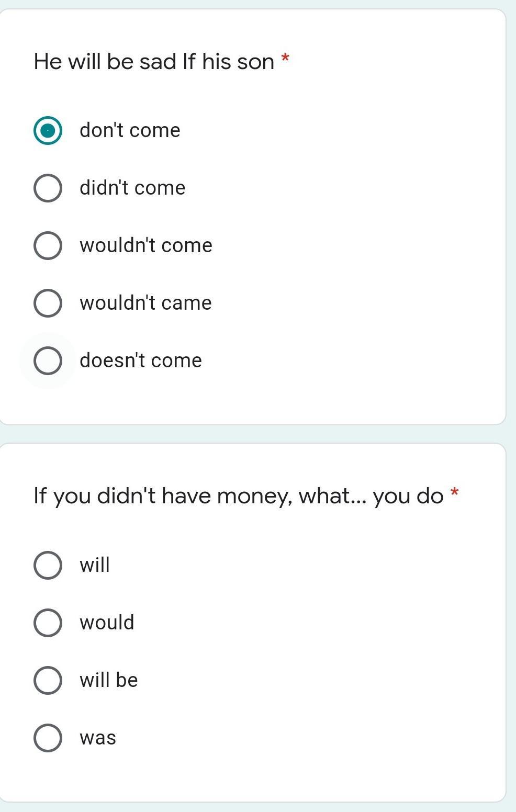The height and width of the screenshot is (812, 516).
Task: Select the "didn't come" radio button
Action: [x=48, y=188]
